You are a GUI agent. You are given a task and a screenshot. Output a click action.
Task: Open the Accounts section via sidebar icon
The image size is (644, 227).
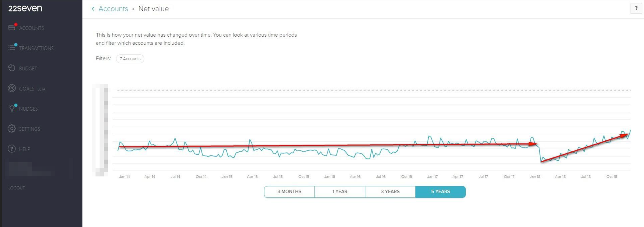tap(12, 28)
